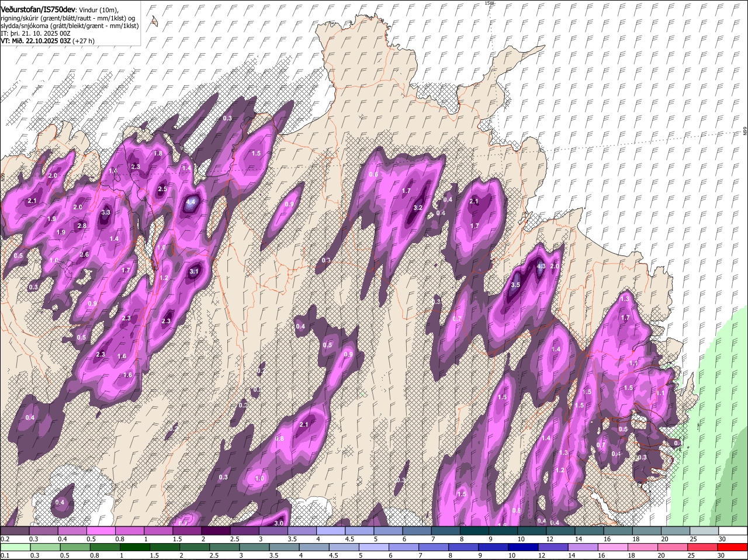This screenshot has height=560, width=748.
Task: Select the upper scale swatch between 5 and 6
Action: [388, 531]
